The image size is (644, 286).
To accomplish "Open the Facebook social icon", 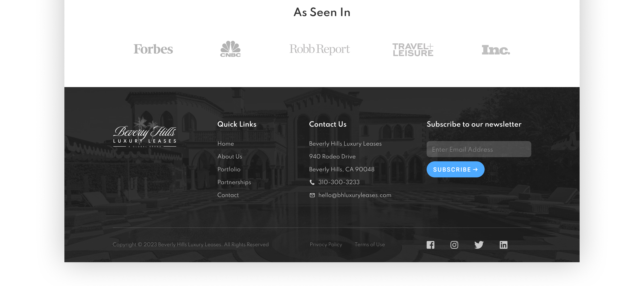I will click(430, 245).
